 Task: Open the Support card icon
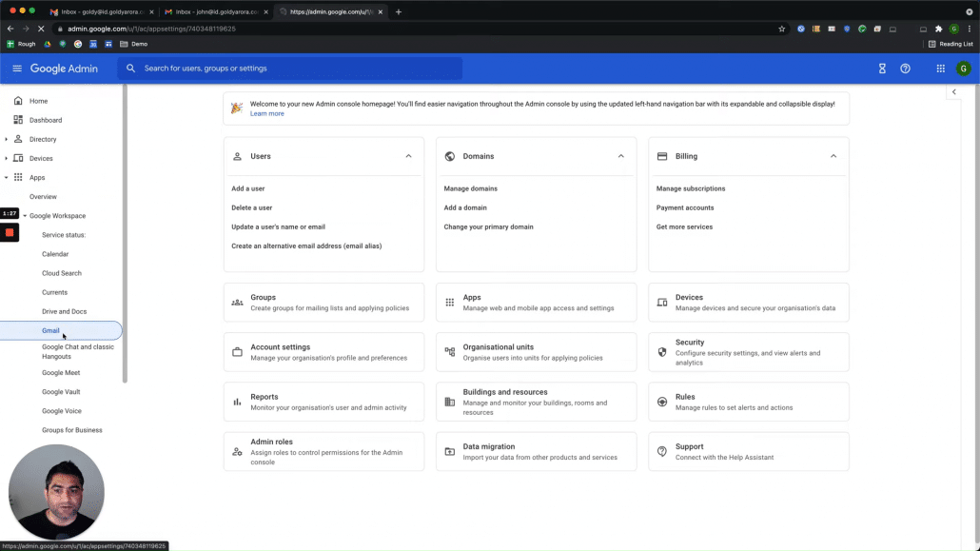point(662,452)
